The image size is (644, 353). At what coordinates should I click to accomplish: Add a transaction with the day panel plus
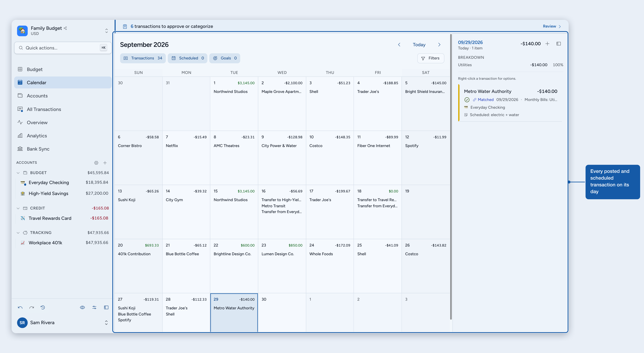tap(547, 44)
